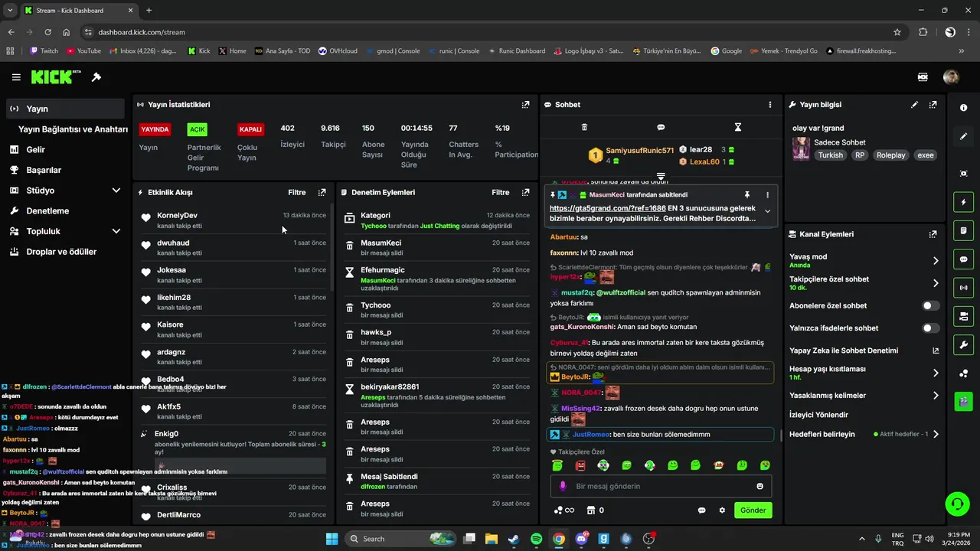Click the document icon in right sidebar
The width and height of the screenshot is (980, 551).
[x=963, y=230]
